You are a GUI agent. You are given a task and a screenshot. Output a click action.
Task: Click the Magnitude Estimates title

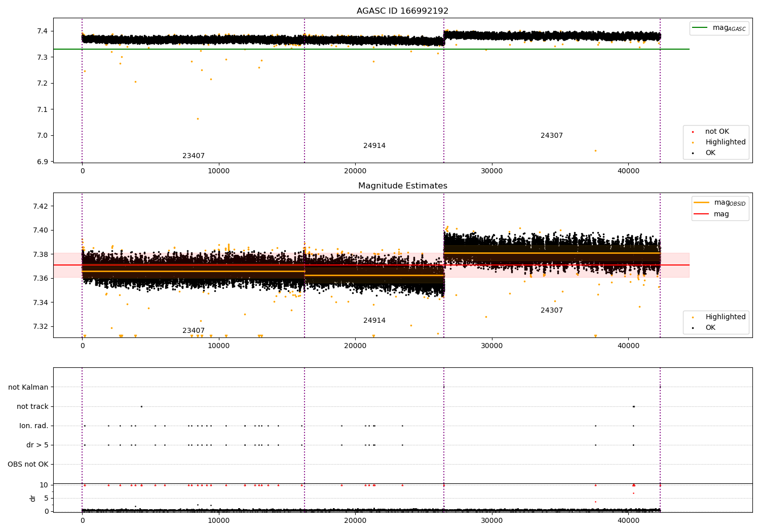click(402, 186)
